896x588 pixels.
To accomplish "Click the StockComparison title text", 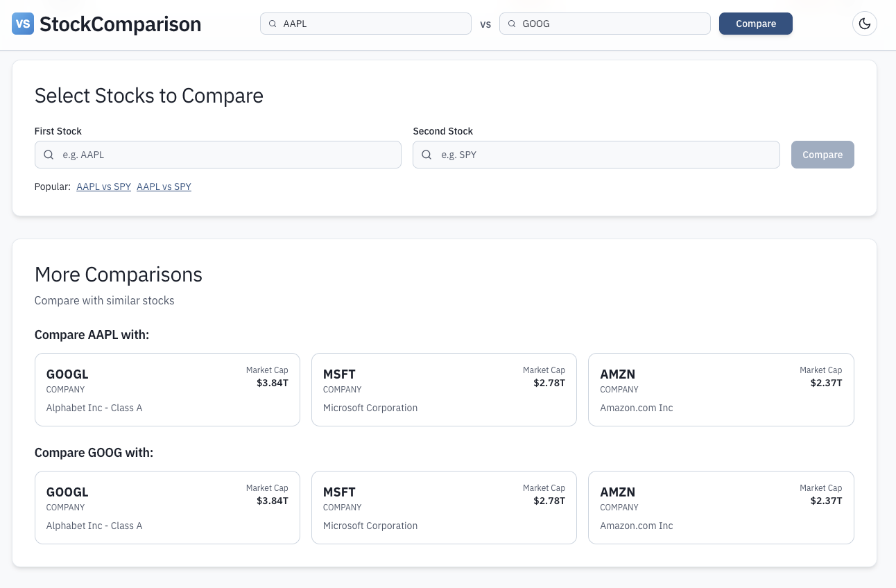I will [x=119, y=24].
